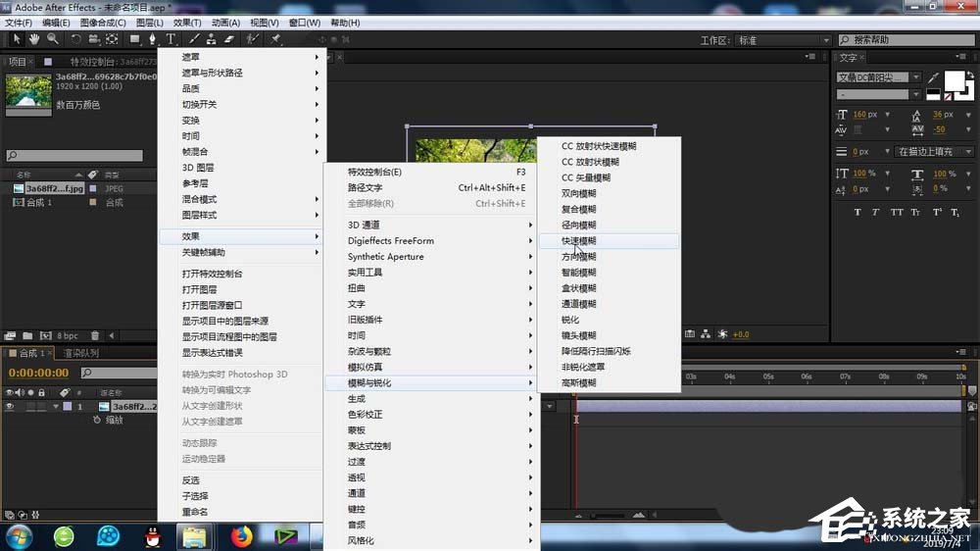Select the horizontal Type tool
980x551 pixels.
171,39
